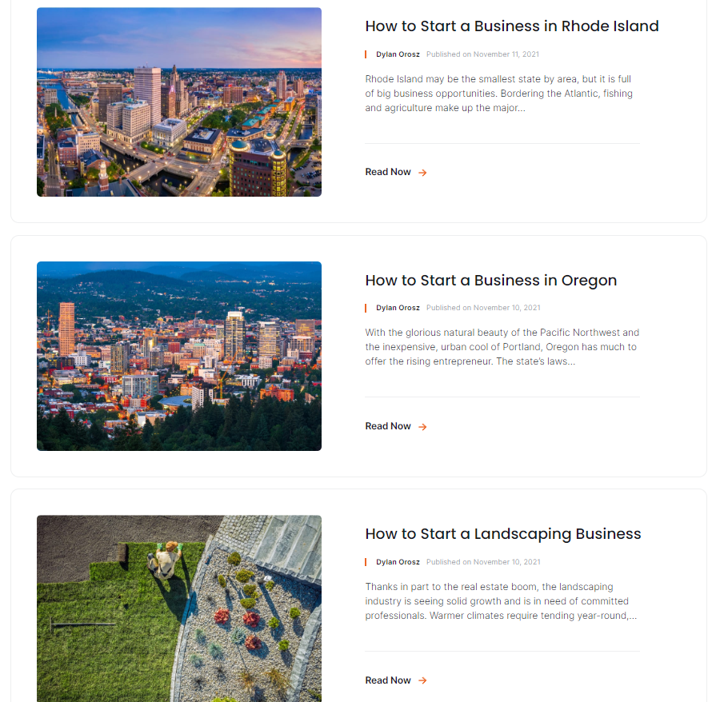Image resolution: width=728 pixels, height=702 pixels.
Task: Open the landscaping worker aerial thumbnail
Action: point(179,608)
